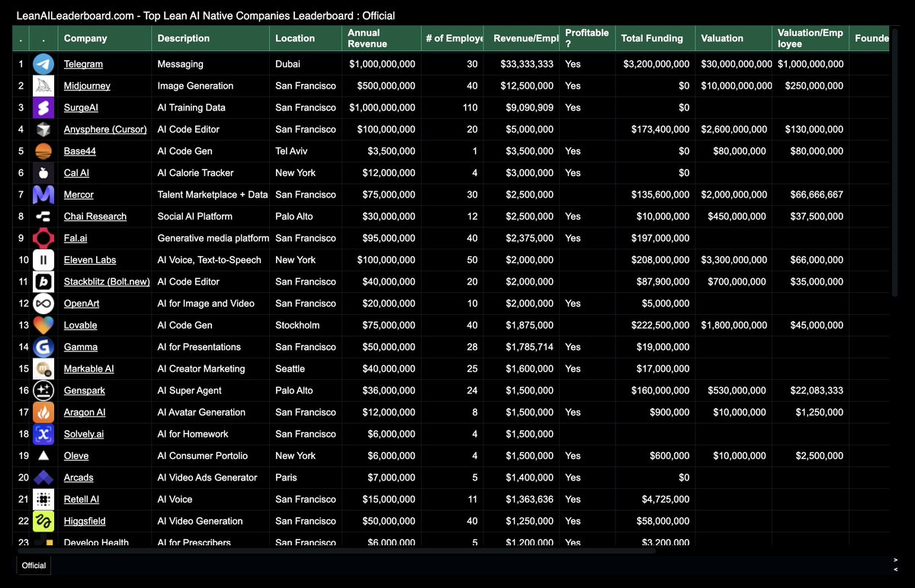Select SurgeAI's 110 employees cell
915x588 pixels.
click(452, 108)
